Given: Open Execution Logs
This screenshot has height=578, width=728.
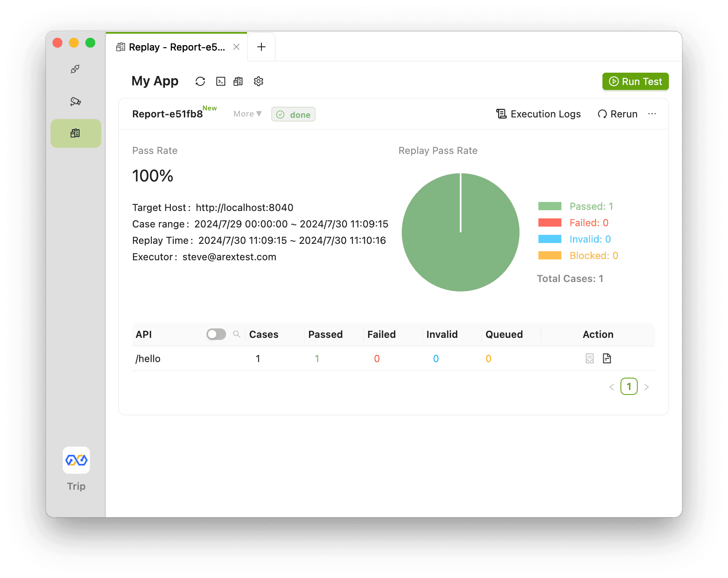Looking at the screenshot, I should [538, 114].
